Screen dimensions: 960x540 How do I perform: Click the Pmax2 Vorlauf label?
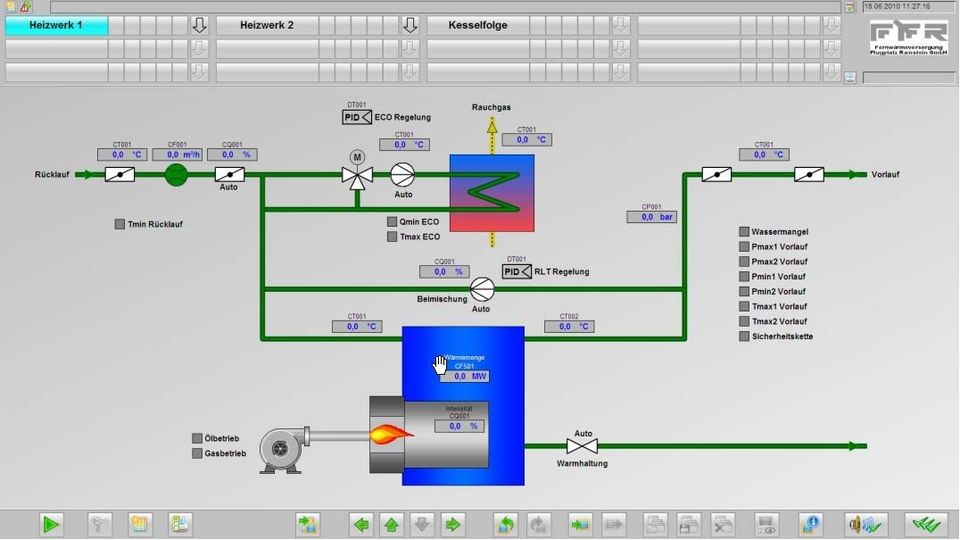[x=779, y=261]
